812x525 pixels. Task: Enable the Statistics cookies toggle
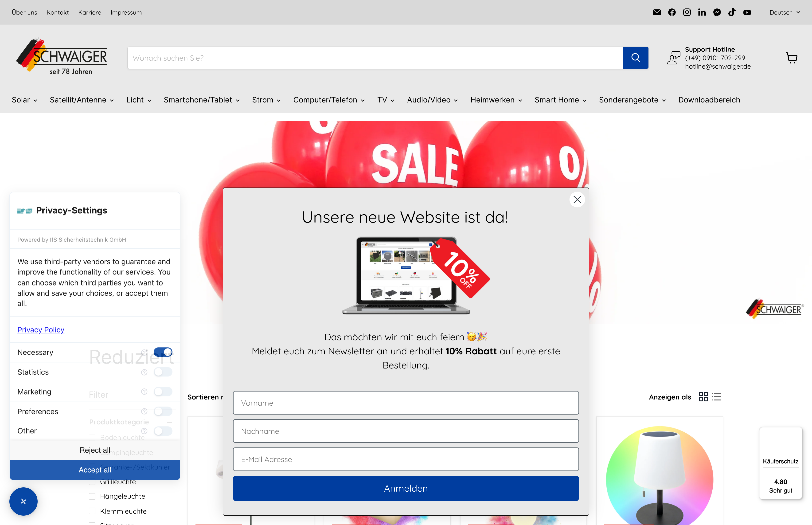click(x=163, y=372)
